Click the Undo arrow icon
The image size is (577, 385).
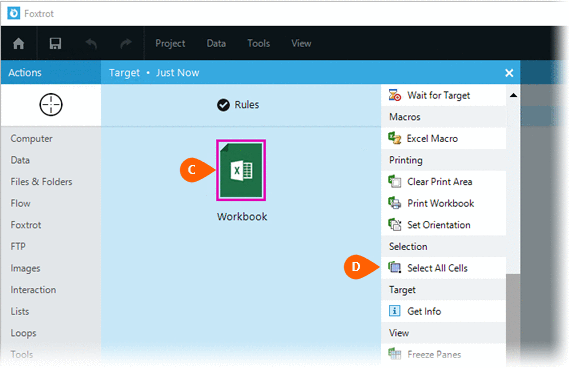(x=91, y=44)
